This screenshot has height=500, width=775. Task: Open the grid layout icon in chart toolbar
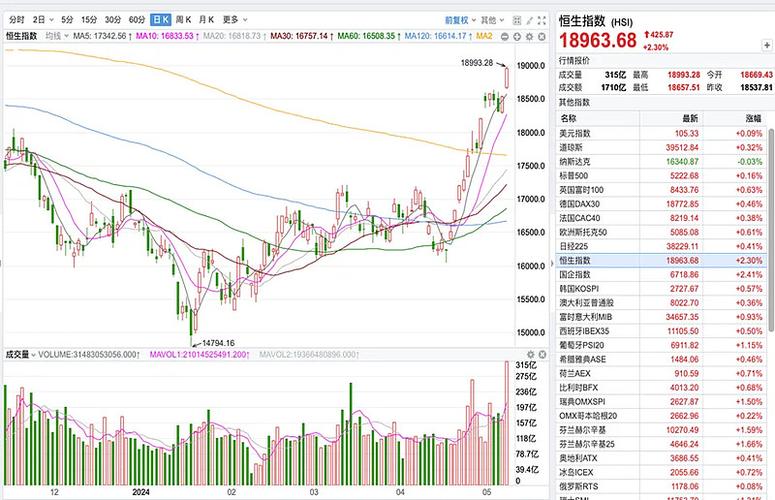517,20
